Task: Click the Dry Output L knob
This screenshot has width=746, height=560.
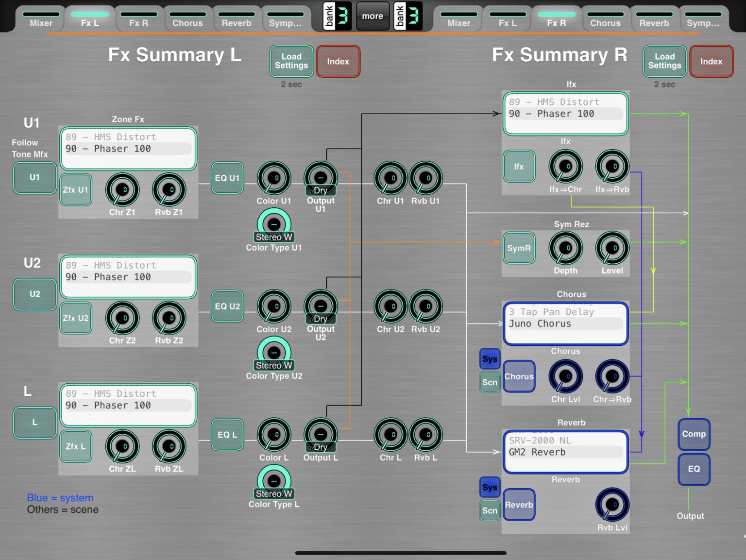Action: click(321, 435)
